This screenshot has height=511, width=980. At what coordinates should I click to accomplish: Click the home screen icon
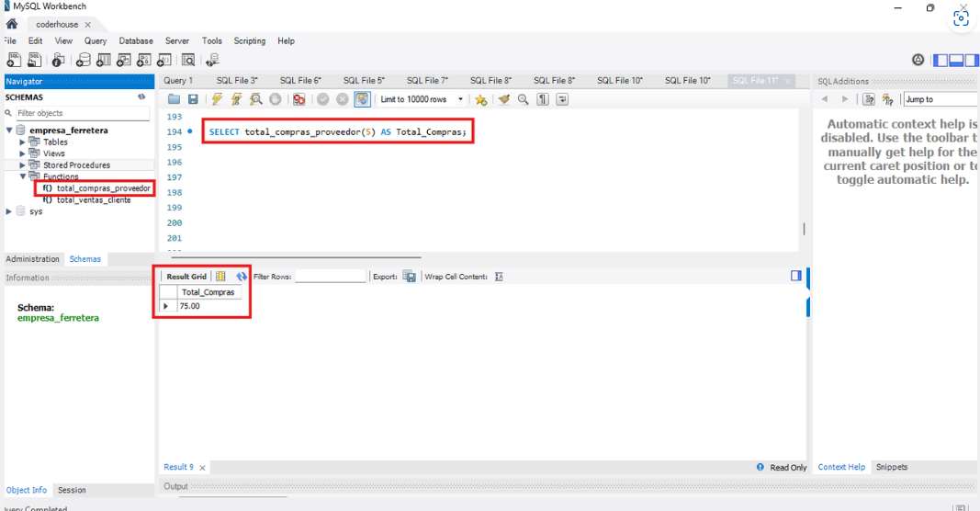[x=12, y=25]
